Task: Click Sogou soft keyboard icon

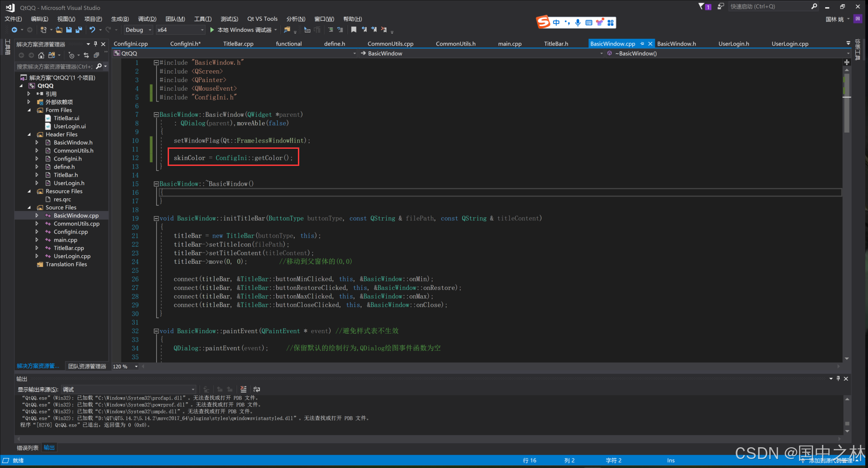Action: click(589, 23)
